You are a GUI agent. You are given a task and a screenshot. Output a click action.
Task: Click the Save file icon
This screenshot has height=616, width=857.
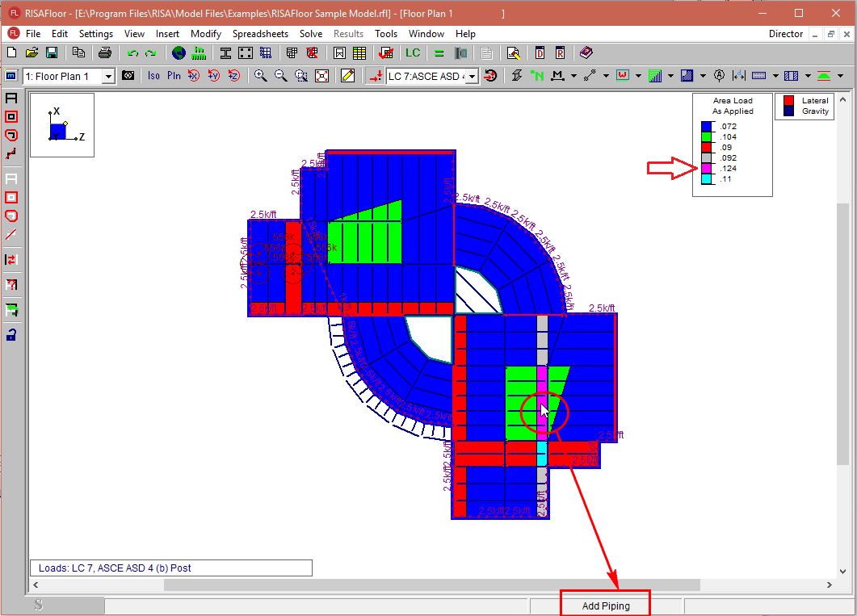(52, 53)
